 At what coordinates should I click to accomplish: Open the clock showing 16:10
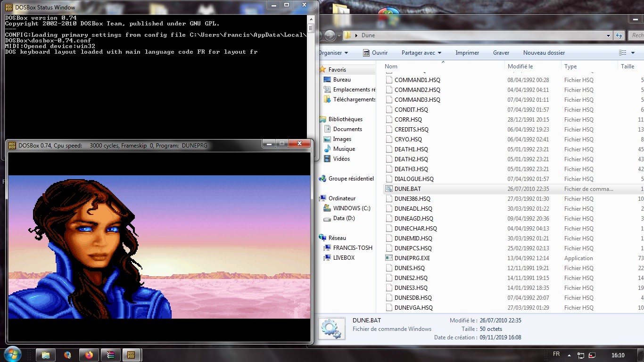tap(617, 355)
